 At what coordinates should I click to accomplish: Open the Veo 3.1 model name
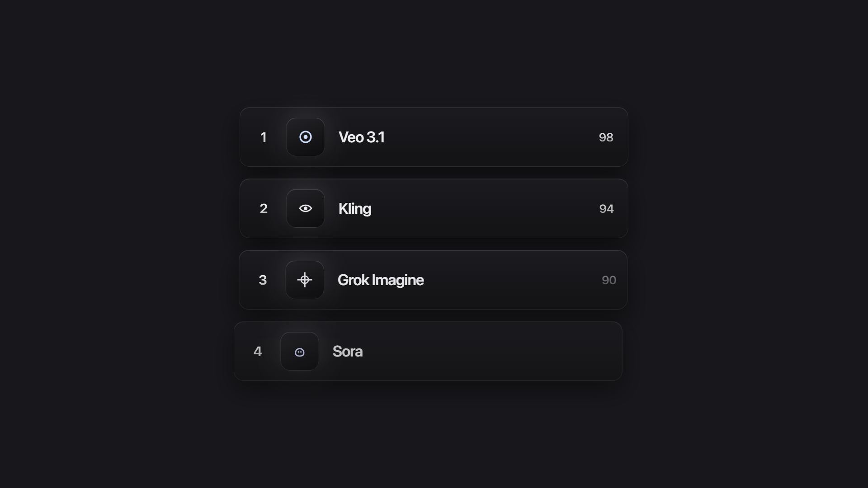pos(362,137)
